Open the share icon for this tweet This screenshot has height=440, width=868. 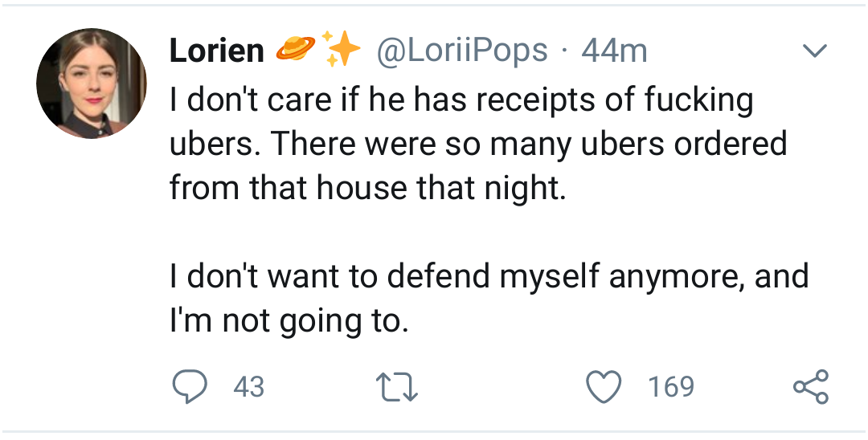(x=811, y=386)
